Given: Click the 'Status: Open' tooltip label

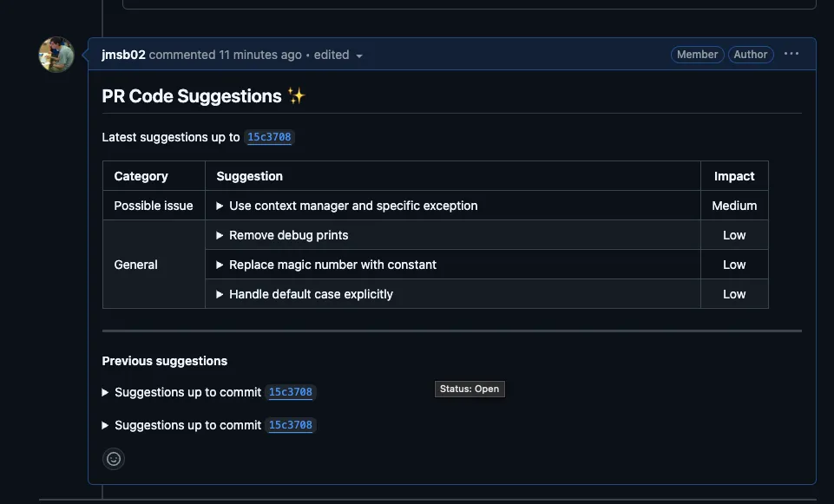Looking at the screenshot, I should click(x=470, y=389).
